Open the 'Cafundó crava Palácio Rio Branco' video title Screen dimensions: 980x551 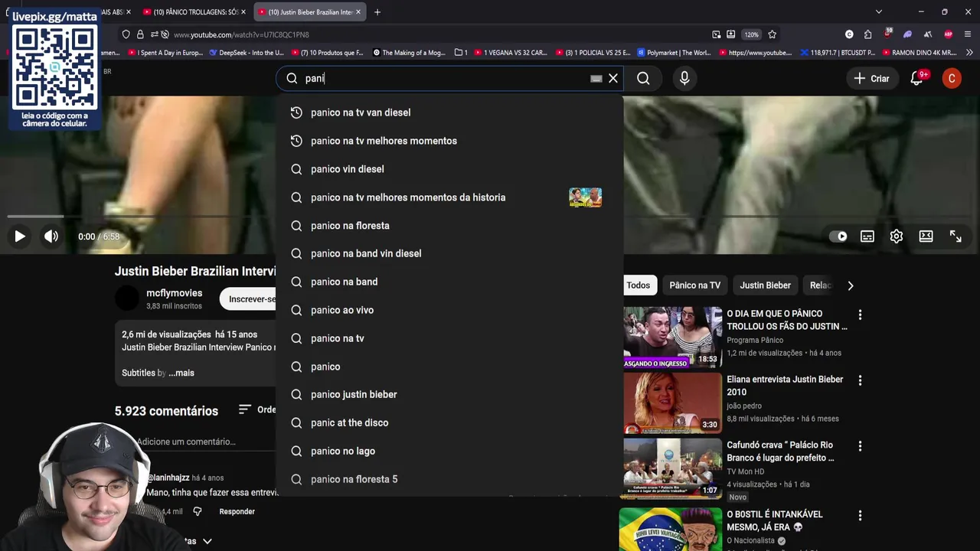tap(780, 452)
